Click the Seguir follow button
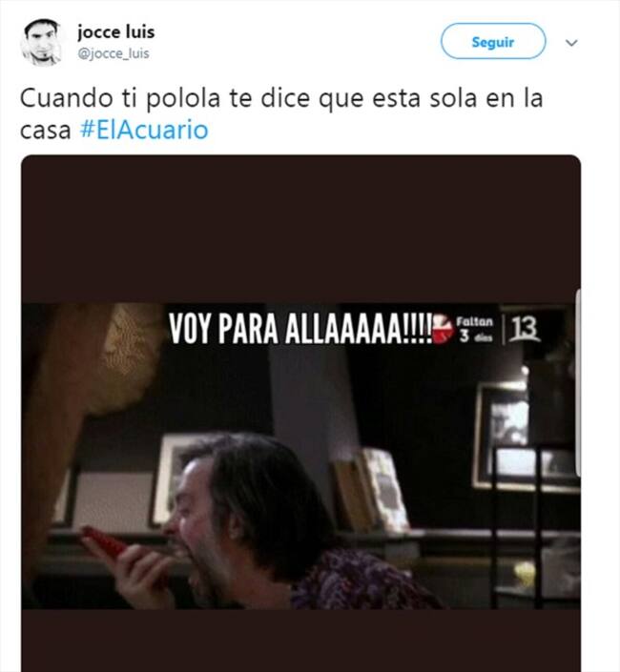 point(493,42)
